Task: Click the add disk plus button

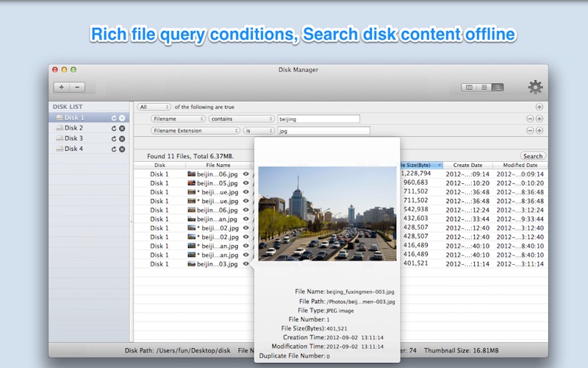Action: point(61,87)
